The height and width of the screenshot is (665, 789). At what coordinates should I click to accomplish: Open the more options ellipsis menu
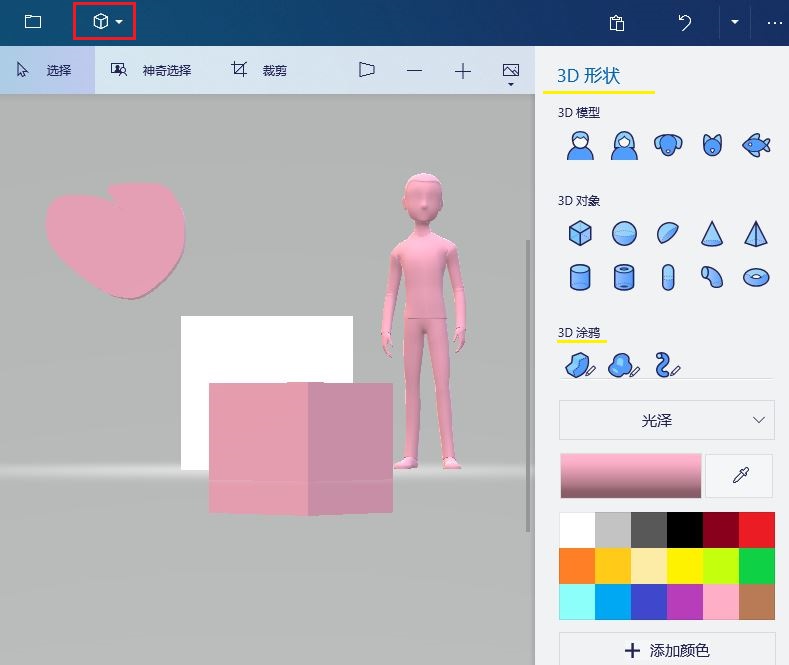tap(774, 23)
